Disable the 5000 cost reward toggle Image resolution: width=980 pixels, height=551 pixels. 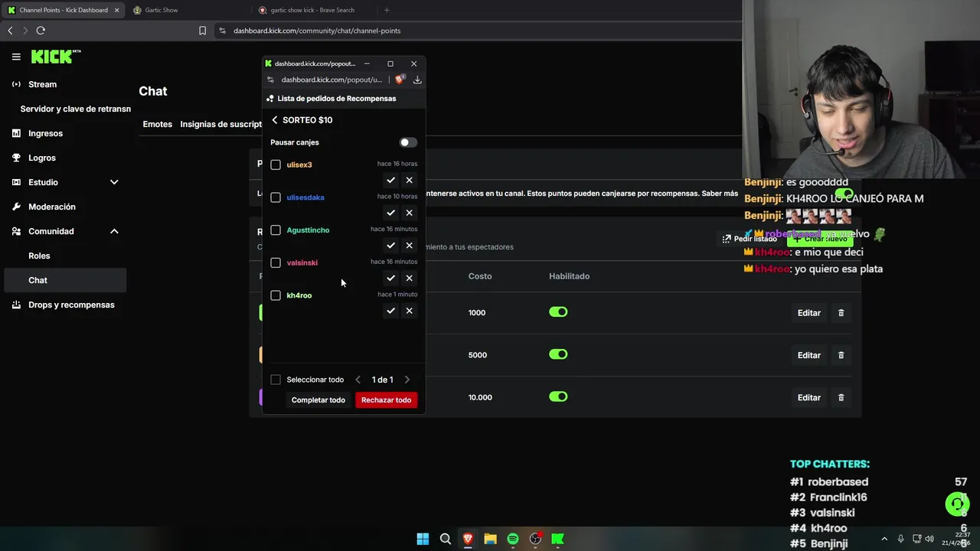coord(558,354)
